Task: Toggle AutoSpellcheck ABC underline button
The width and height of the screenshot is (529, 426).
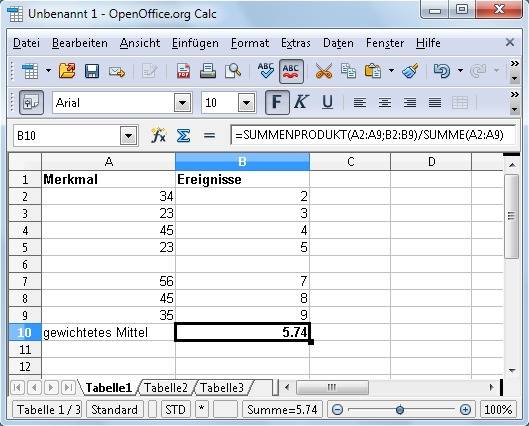Action: [x=291, y=71]
